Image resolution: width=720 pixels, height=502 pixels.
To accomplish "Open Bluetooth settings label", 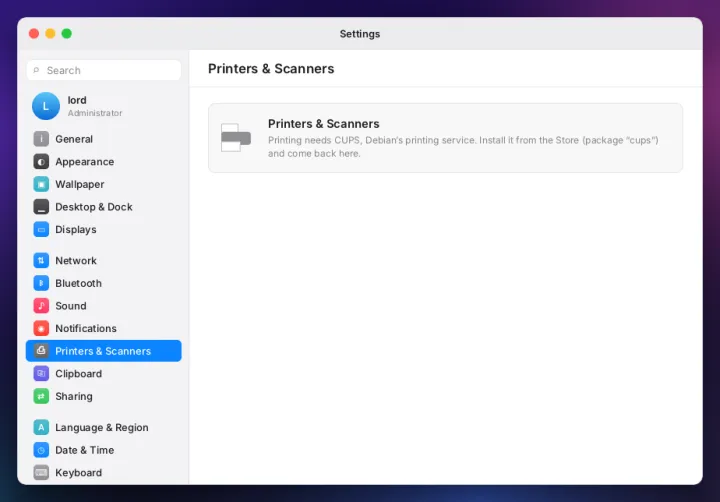I will pos(79,283).
